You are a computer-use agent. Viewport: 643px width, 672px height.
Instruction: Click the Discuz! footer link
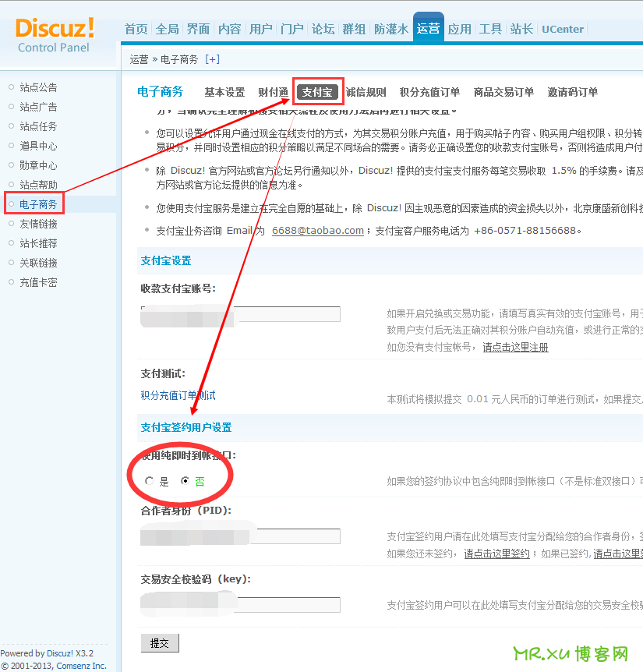pyautogui.click(x=60, y=653)
